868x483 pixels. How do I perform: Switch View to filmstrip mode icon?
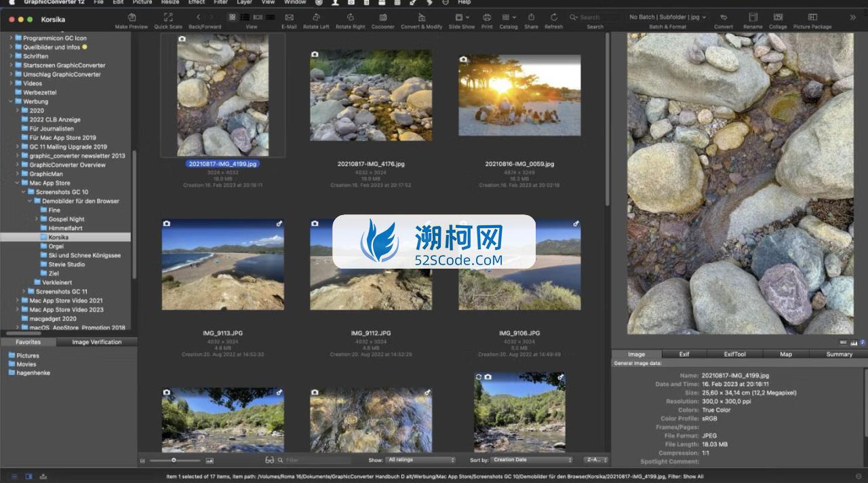click(258, 17)
